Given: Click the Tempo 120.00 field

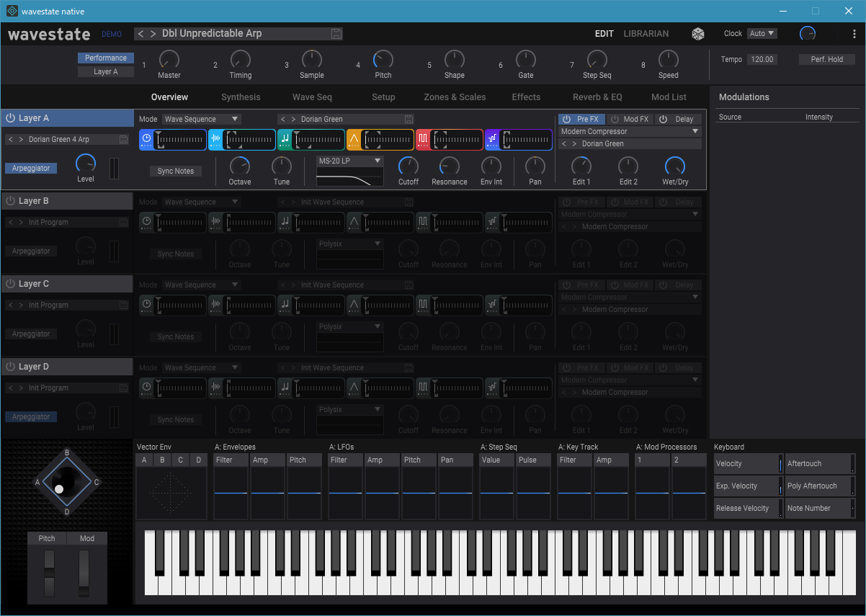Looking at the screenshot, I should point(762,60).
